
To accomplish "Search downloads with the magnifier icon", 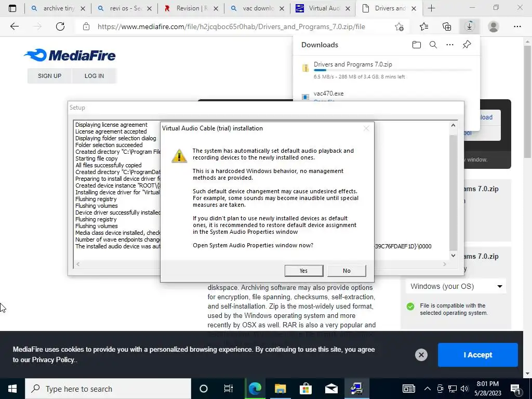I will click(433, 45).
